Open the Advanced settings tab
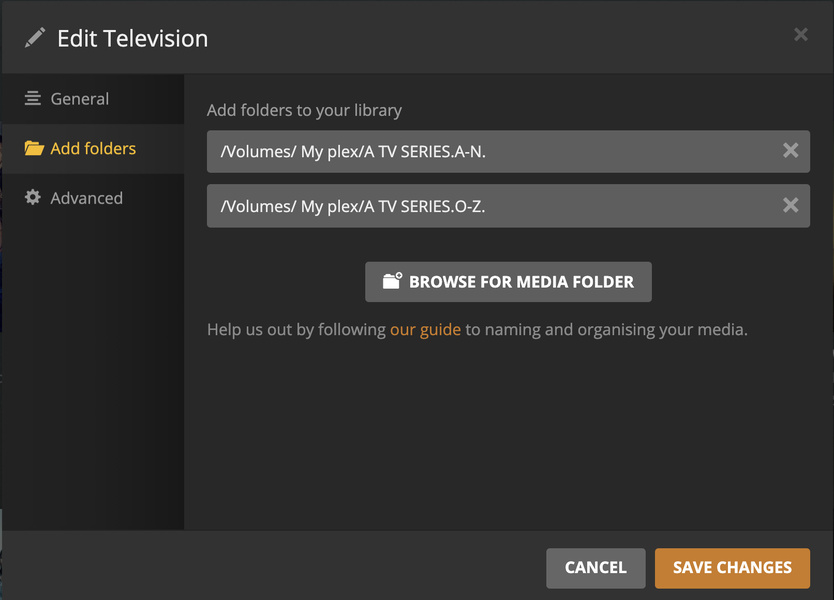Screen dimensions: 834x600 87,198
